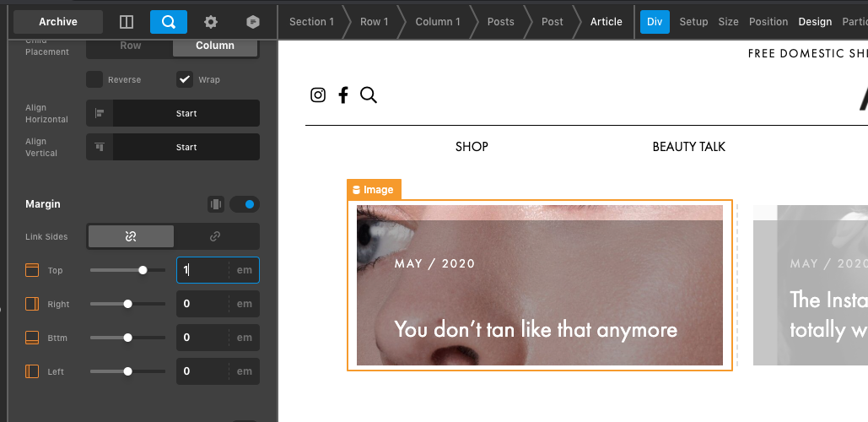The width and height of the screenshot is (868, 422).
Task: Open the layout panel icon in toolbar
Action: [x=127, y=22]
